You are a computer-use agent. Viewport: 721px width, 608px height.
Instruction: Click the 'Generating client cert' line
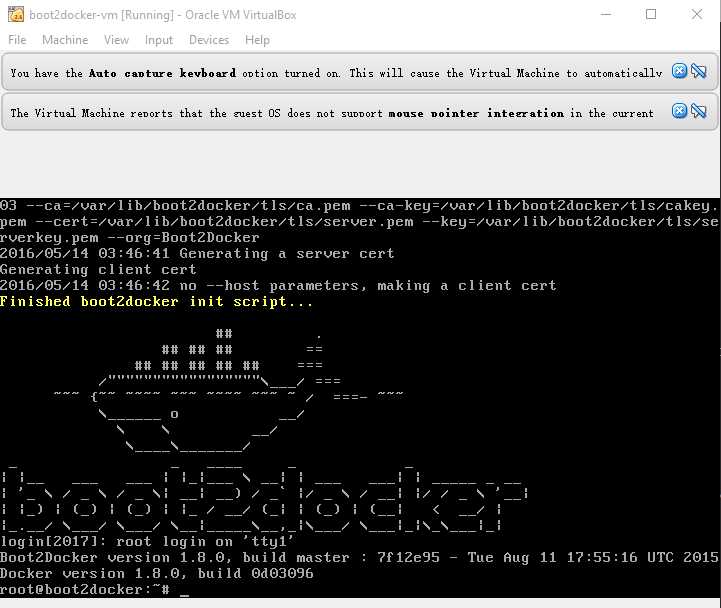98,270
